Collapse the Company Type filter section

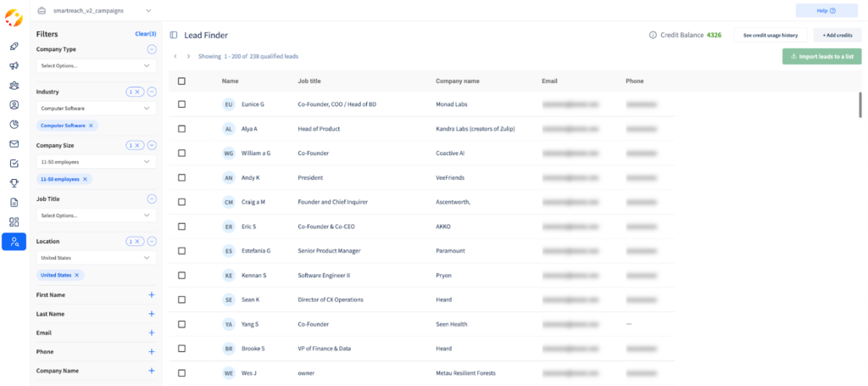click(x=152, y=49)
